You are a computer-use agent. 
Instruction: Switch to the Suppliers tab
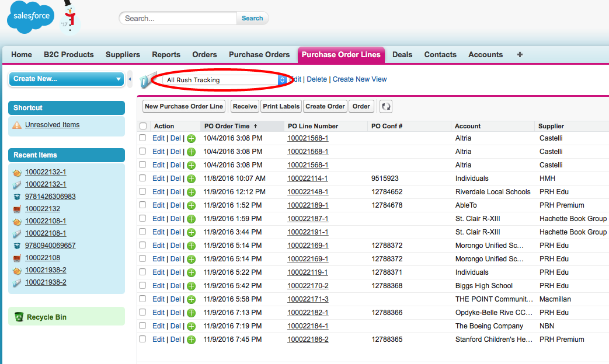123,55
